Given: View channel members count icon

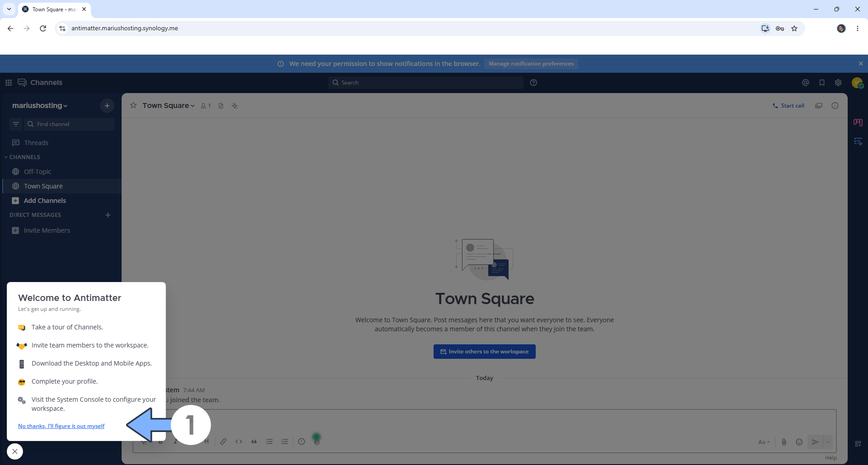Looking at the screenshot, I should click(206, 106).
